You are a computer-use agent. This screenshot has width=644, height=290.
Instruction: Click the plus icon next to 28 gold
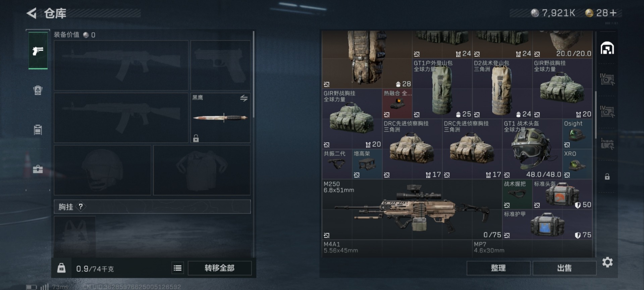pos(613,13)
